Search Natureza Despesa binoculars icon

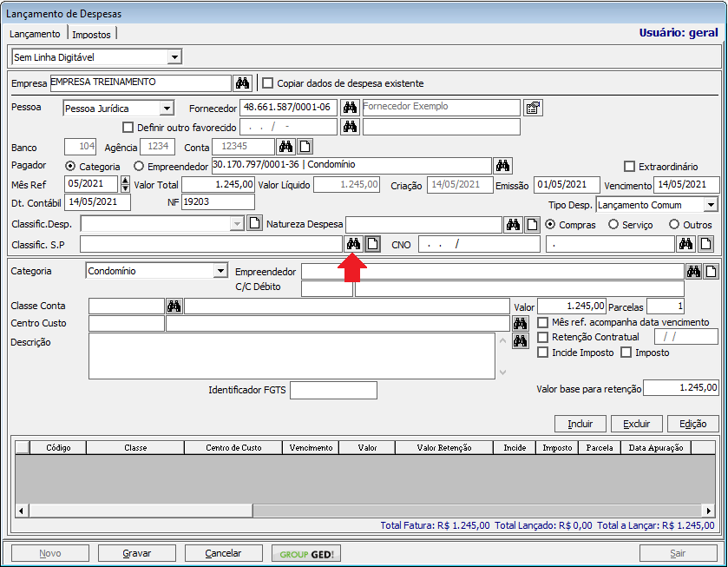[513, 225]
